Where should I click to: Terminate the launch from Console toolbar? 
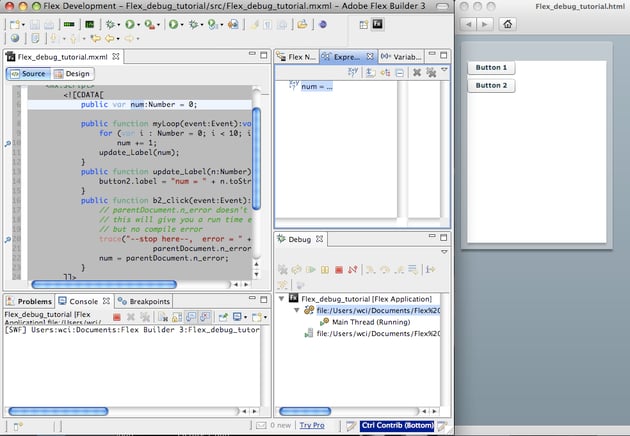point(117,317)
